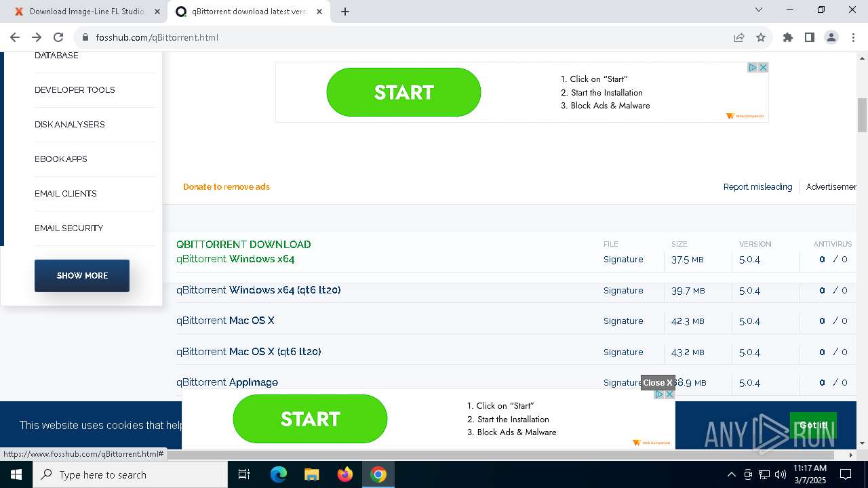Click the vertical page scrollbar thumb

pos(863,115)
